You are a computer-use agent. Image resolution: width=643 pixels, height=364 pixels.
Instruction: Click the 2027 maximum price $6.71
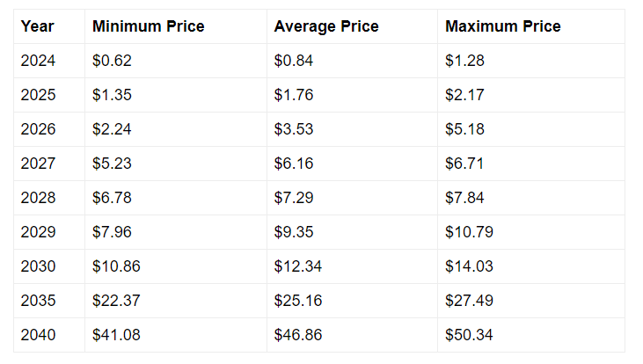[x=464, y=164]
